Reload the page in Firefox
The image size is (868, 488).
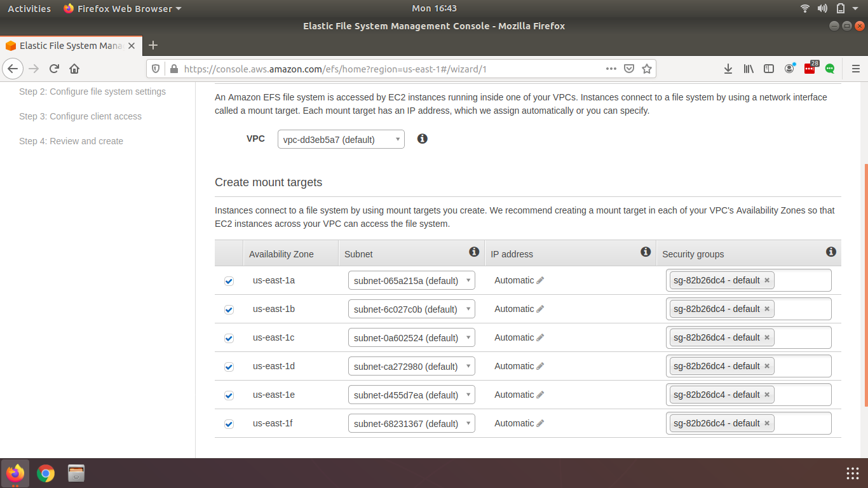click(x=54, y=69)
